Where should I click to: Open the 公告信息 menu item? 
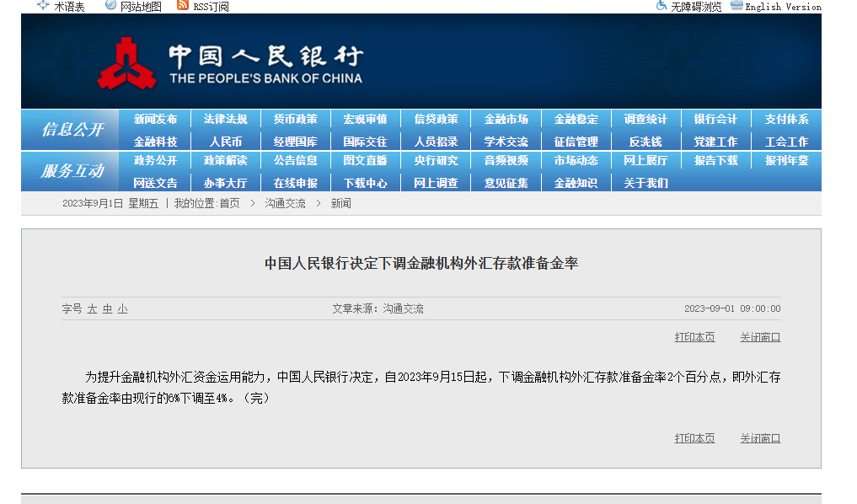(296, 161)
